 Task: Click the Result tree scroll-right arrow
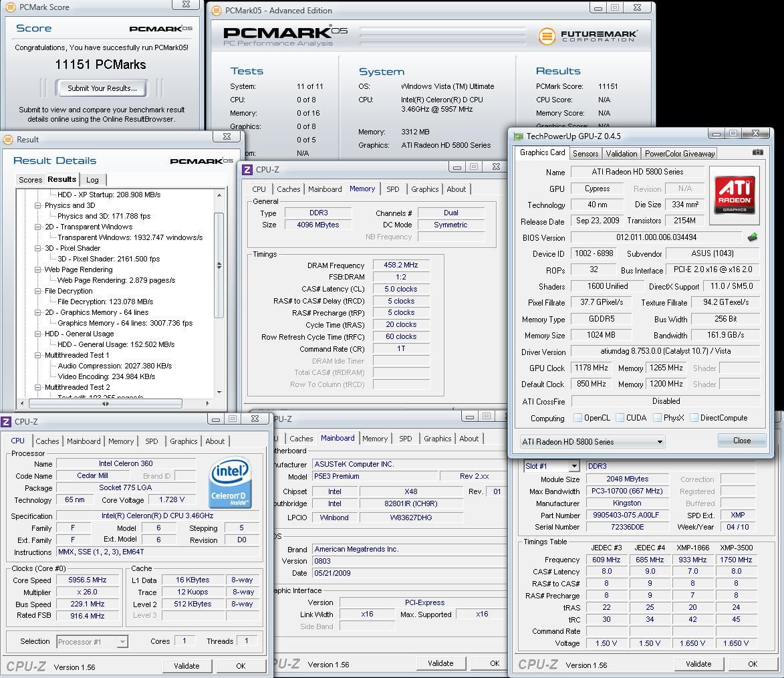pyautogui.click(x=207, y=403)
